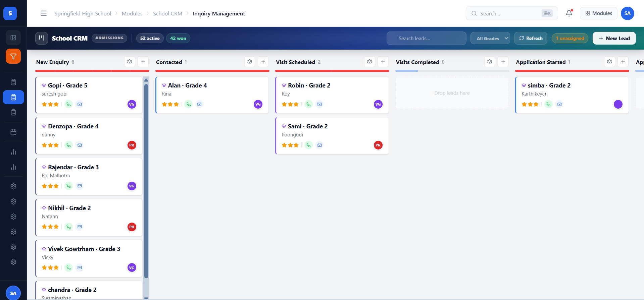Click the SA avatar at sidebar bottom

pos(13,293)
